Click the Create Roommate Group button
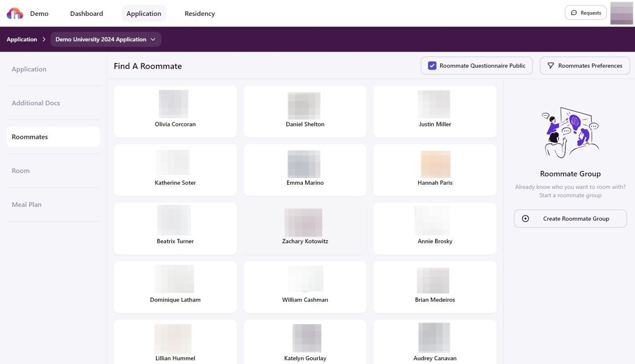This screenshot has height=364, width=635. tap(575, 219)
